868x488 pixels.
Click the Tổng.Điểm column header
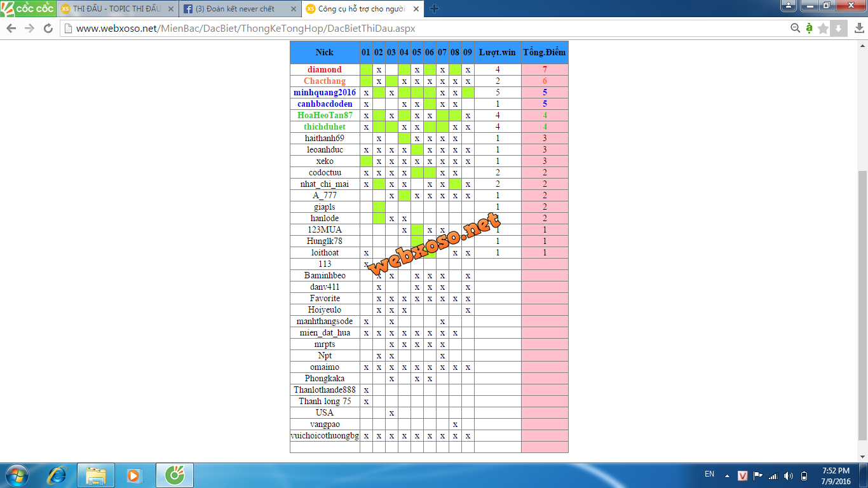click(x=545, y=53)
